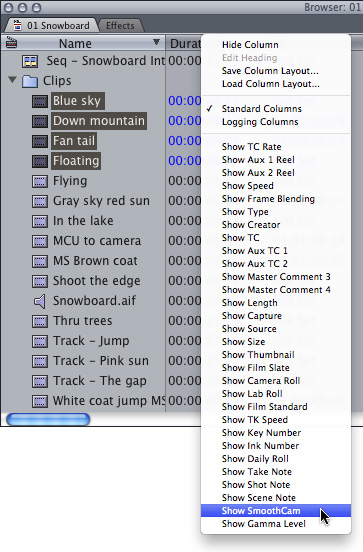Click the Blue sky clip icon
The height and width of the screenshot is (552, 363).
pos(40,101)
